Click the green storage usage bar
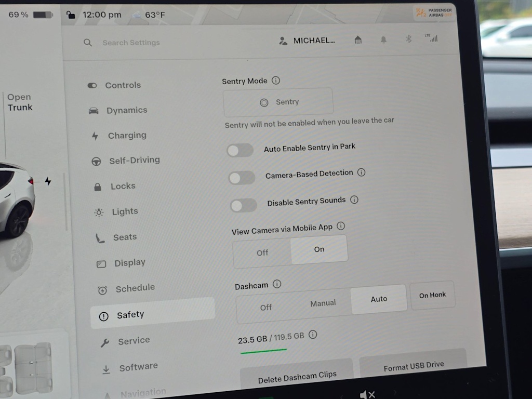The height and width of the screenshot is (399, 532). coord(263,351)
